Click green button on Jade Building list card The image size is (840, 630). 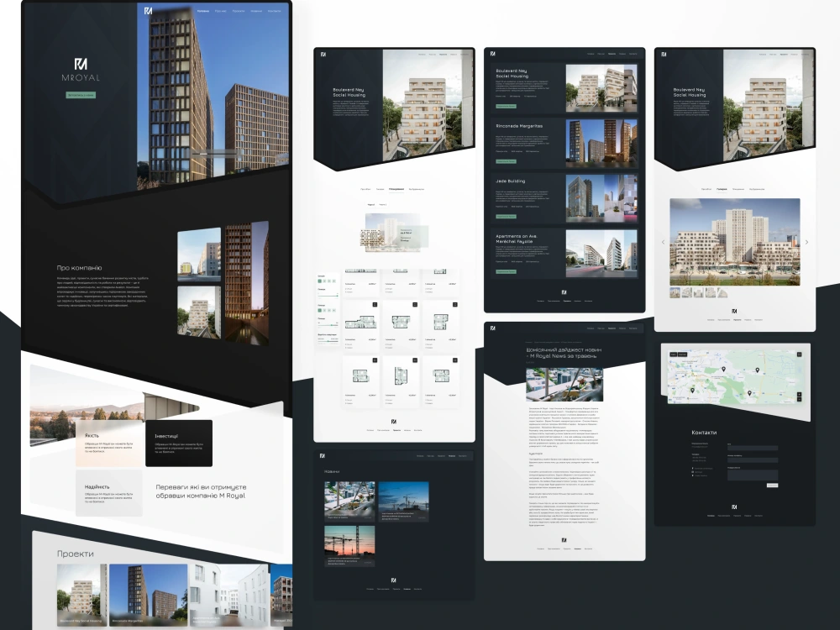tap(506, 217)
